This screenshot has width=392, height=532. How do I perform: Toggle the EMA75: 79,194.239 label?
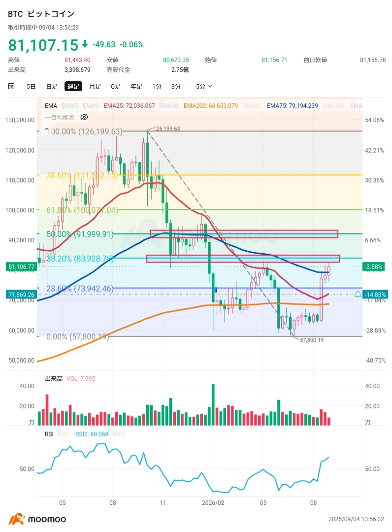293,106
